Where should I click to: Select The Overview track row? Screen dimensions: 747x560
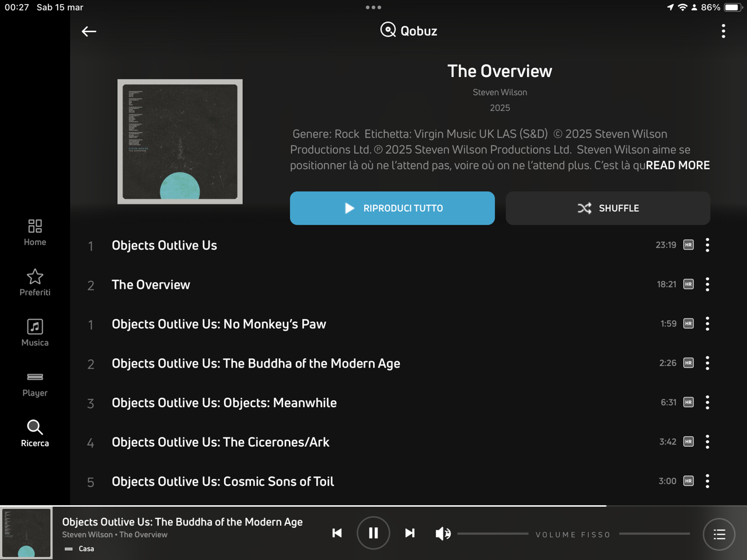(x=397, y=285)
